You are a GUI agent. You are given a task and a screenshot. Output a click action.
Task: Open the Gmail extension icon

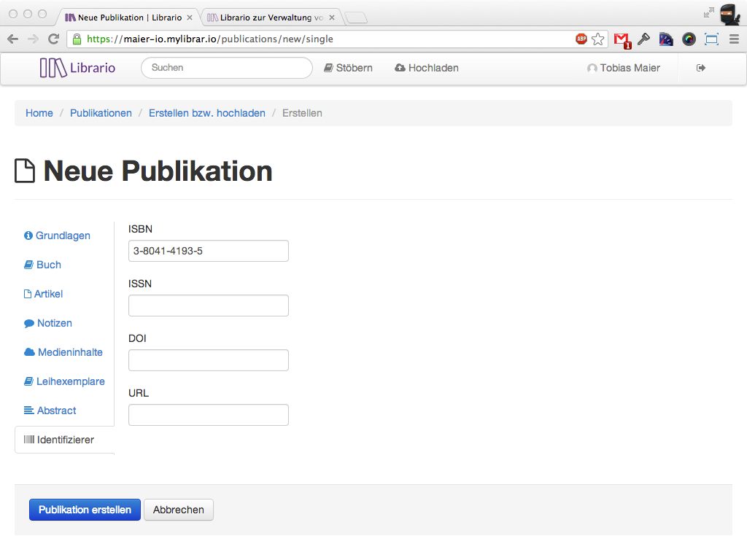pyautogui.click(x=621, y=39)
